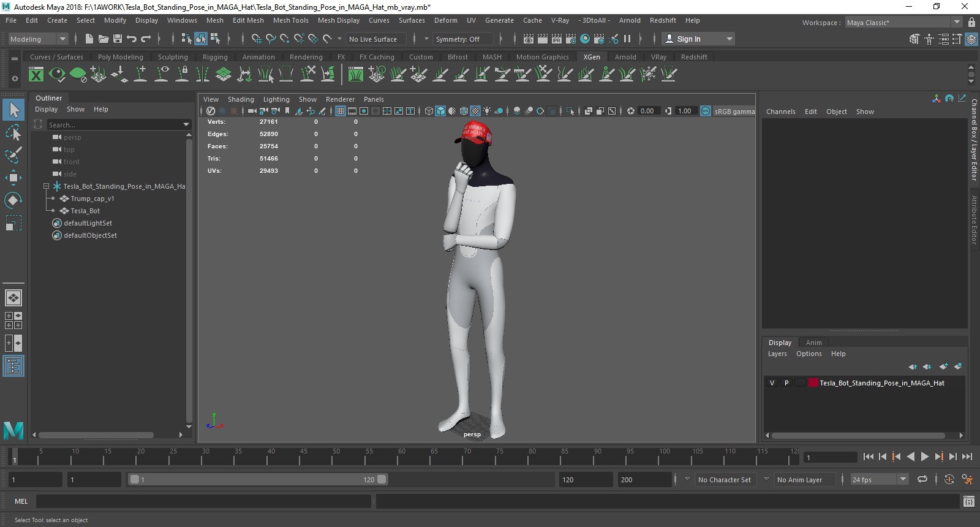Open the animation preferences icon
Viewport: 980px width, 527px height.
(967, 479)
